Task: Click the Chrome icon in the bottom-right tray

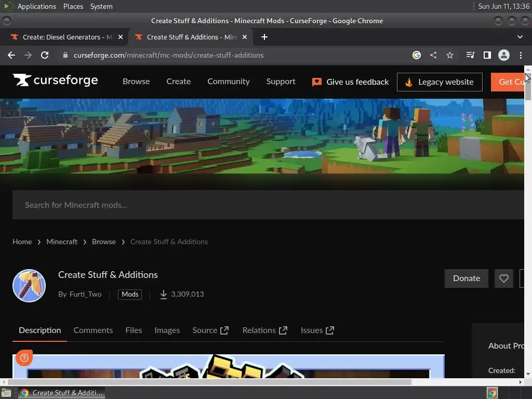Action: 492,393
